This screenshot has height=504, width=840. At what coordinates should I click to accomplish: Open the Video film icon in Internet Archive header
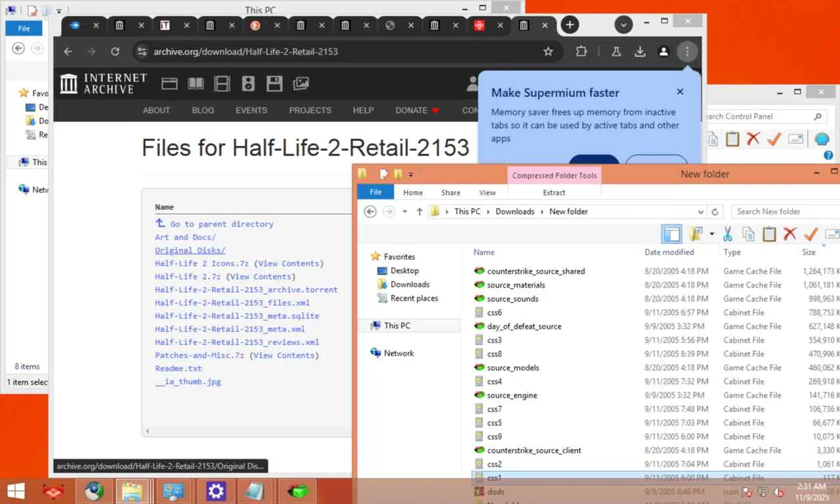(222, 83)
